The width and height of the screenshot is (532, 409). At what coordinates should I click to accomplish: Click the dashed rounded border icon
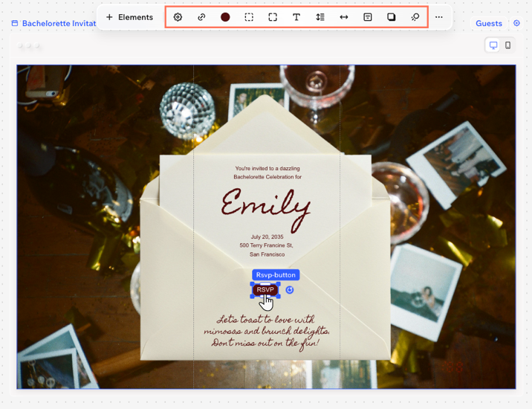coord(249,17)
